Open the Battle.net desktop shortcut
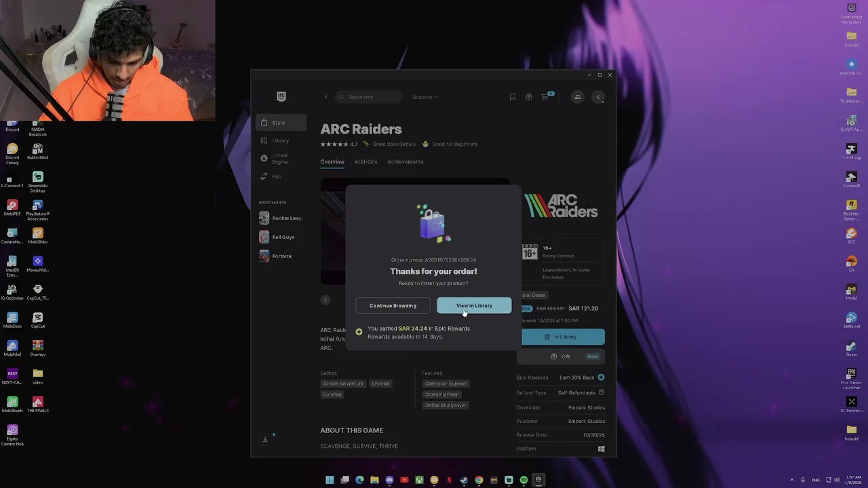The image size is (868, 488). click(x=852, y=320)
